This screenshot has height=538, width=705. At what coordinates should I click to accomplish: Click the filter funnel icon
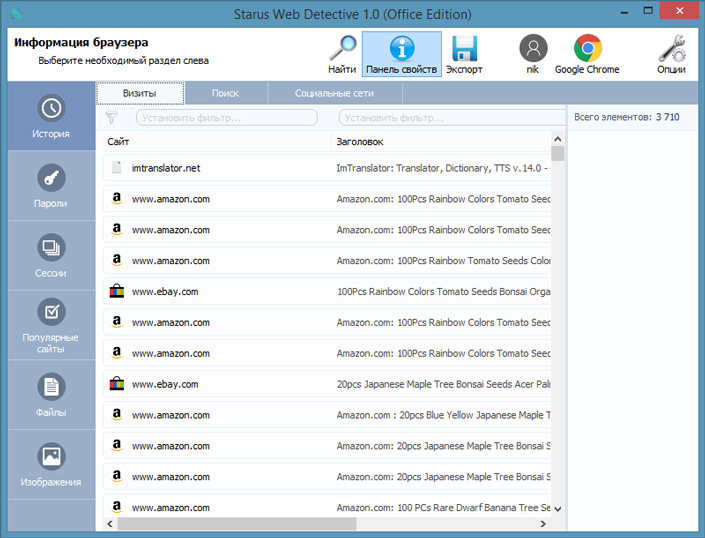click(112, 118)
